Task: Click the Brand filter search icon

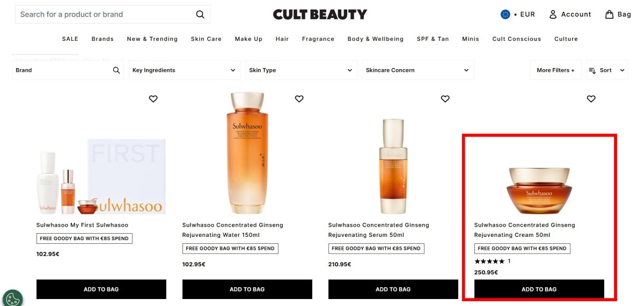Action: [x=116, y=70]
